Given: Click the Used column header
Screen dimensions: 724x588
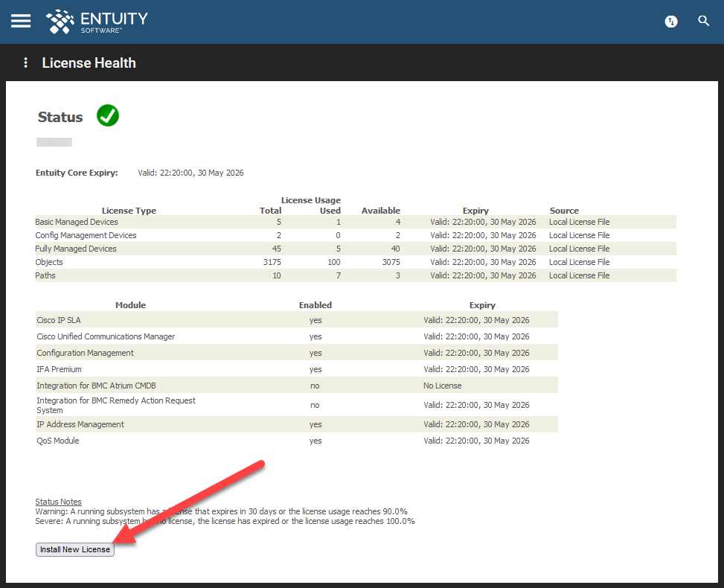Looking at the screenshot, I should (330, 211).
